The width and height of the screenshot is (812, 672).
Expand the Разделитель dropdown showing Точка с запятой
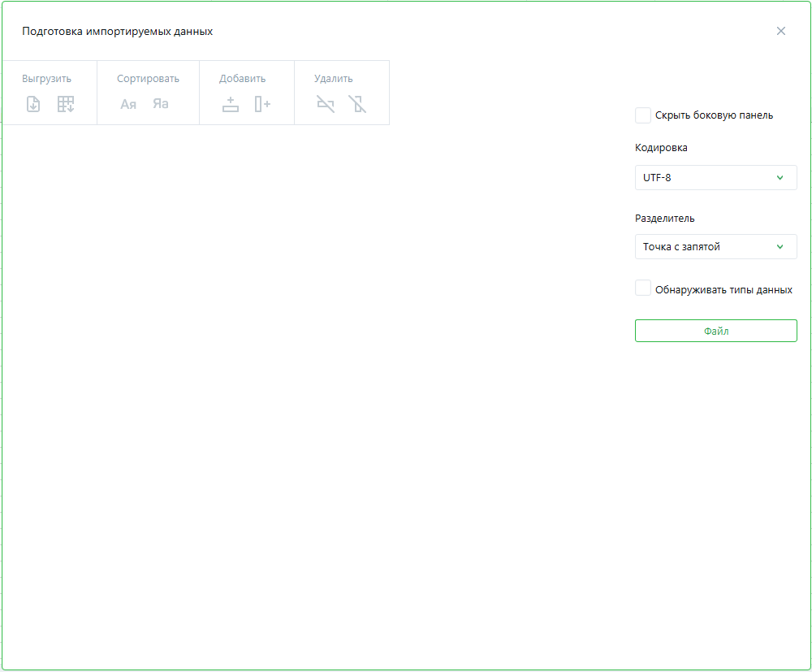[x=715, y=247]
